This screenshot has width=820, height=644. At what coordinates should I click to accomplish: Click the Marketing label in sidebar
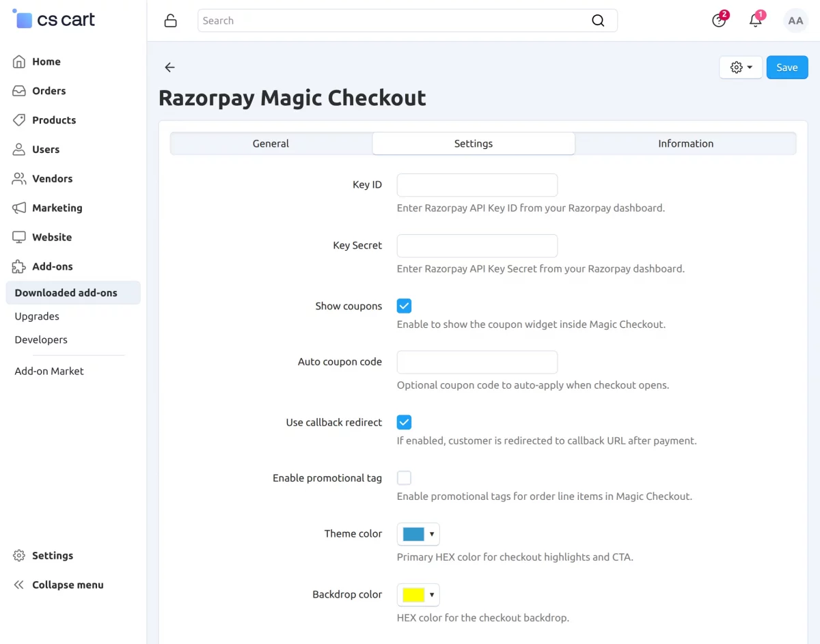(x=57, y=208)
